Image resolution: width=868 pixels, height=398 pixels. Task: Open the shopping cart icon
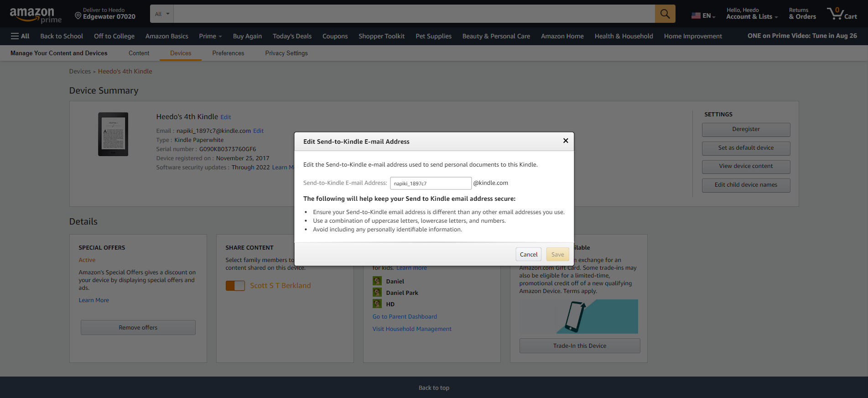(842, 14)
